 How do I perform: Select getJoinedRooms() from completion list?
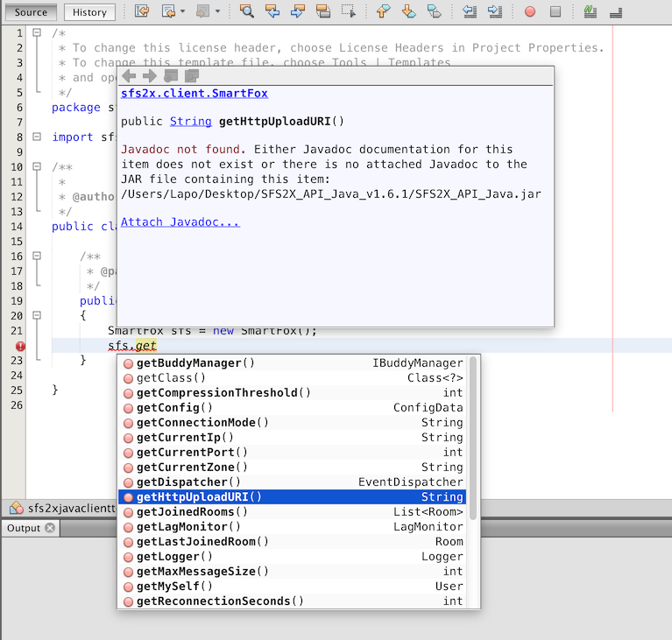pyautogui.click(x=192, y=511)
